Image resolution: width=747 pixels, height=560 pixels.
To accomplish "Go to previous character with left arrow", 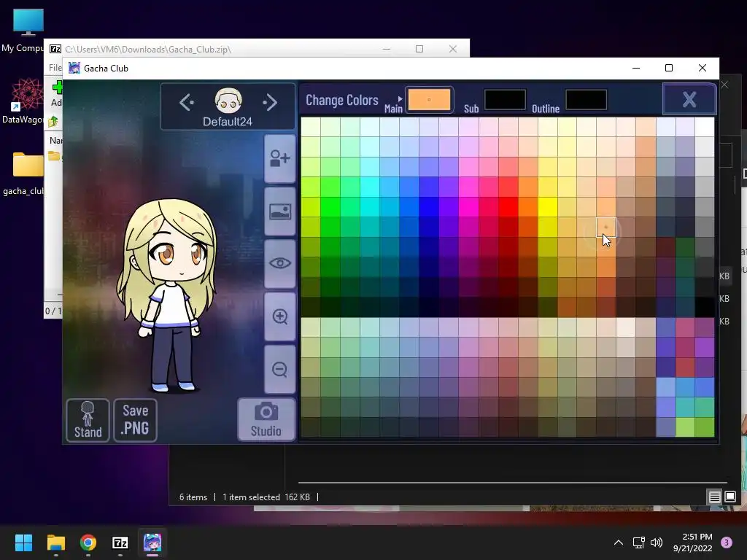I will tap(186, 102).
